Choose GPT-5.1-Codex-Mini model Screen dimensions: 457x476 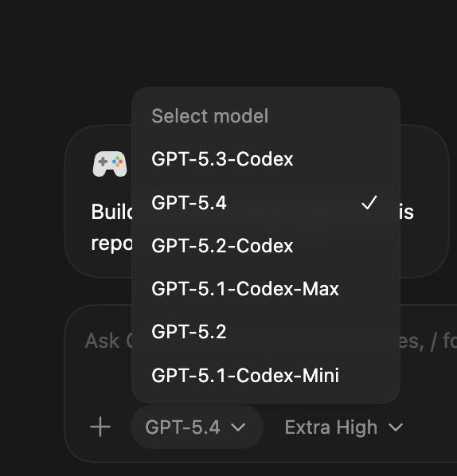tap(266, 375)
